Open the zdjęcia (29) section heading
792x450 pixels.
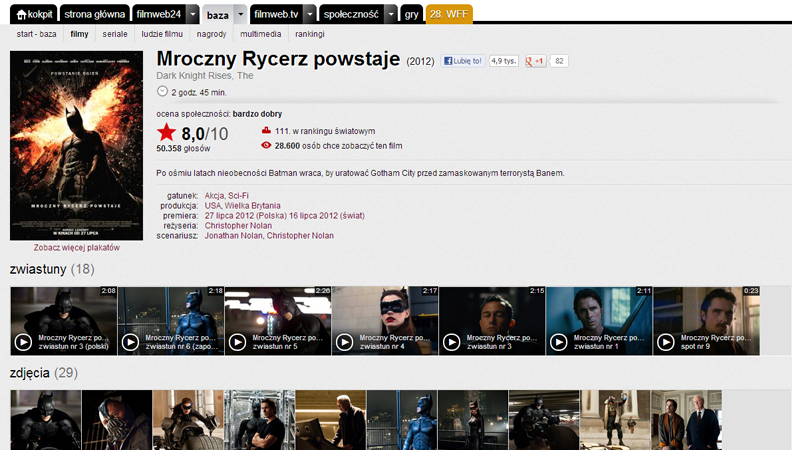click(x=44, y=373)
